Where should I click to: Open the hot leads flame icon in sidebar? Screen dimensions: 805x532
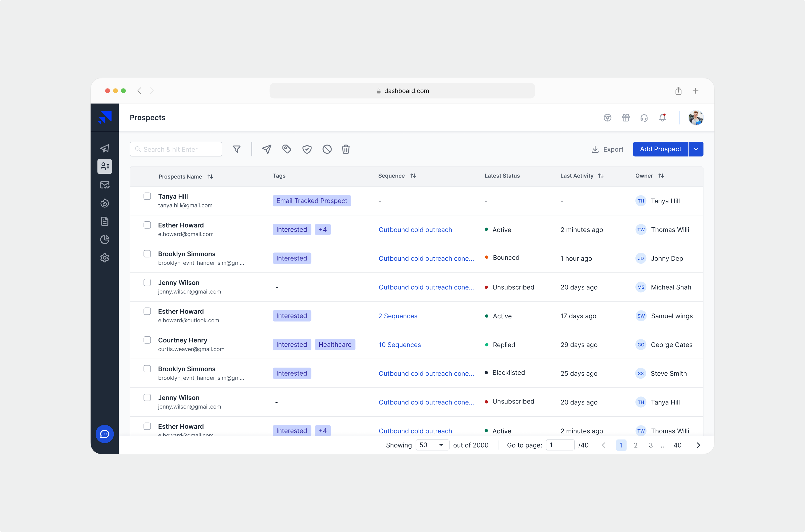pyautogui.click(x=105, y=203)
